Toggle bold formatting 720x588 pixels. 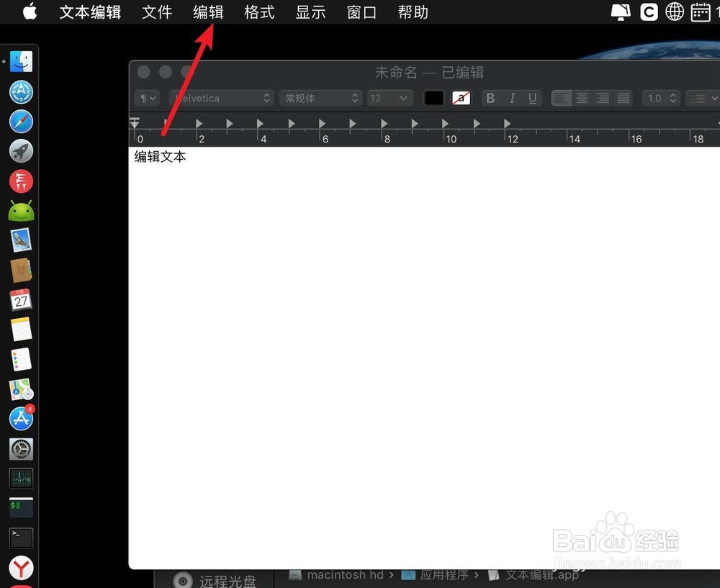(490, 98)
